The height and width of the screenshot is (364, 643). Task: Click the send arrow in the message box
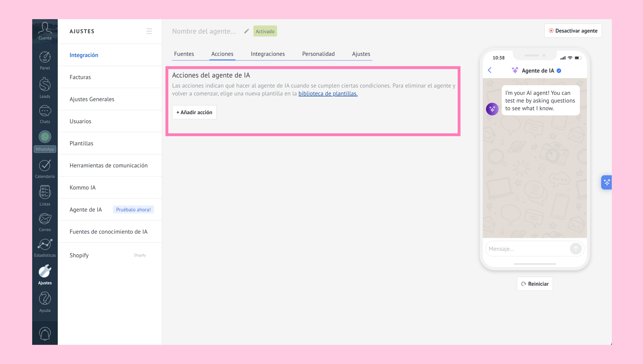click(x=576, y=249)
